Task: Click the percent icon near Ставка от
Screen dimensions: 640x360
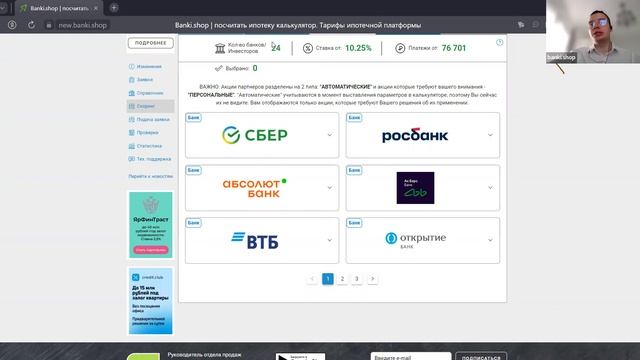Action: [308, 48]
